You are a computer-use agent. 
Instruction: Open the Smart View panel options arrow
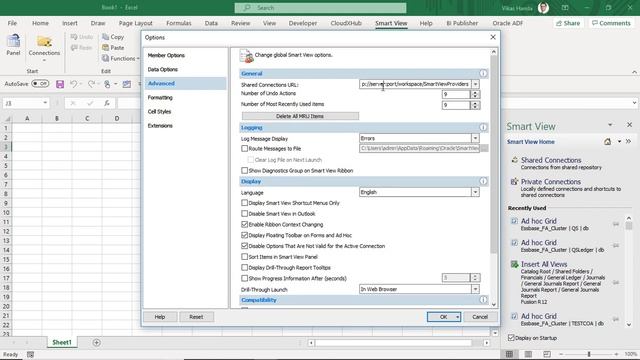610,125
